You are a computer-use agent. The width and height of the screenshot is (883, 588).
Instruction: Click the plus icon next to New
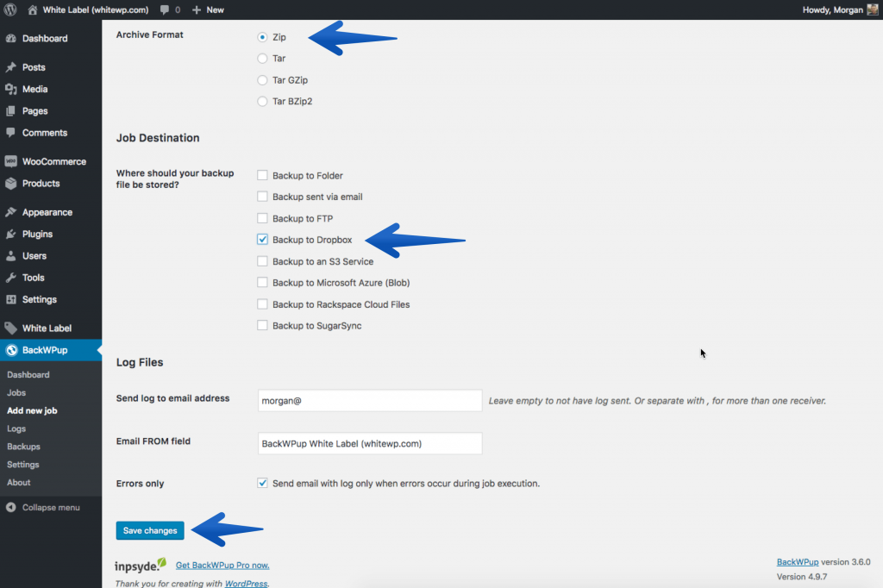coord(196,9)
